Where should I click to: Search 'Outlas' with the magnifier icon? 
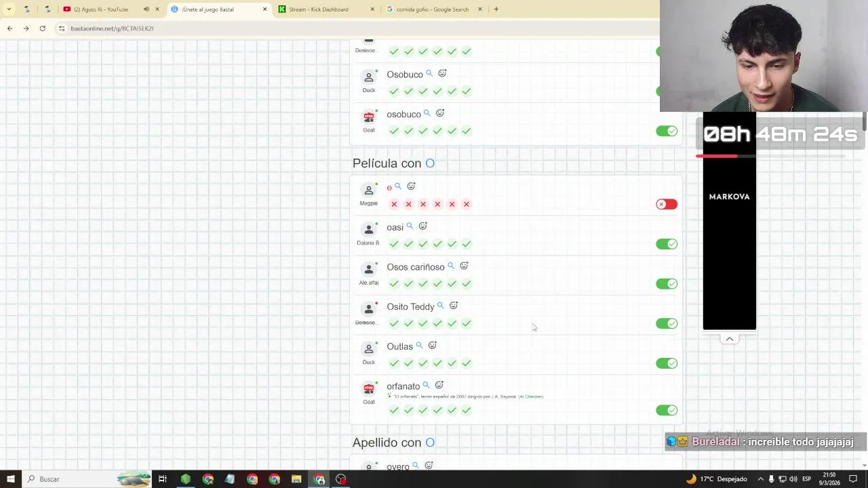[419, 346]
